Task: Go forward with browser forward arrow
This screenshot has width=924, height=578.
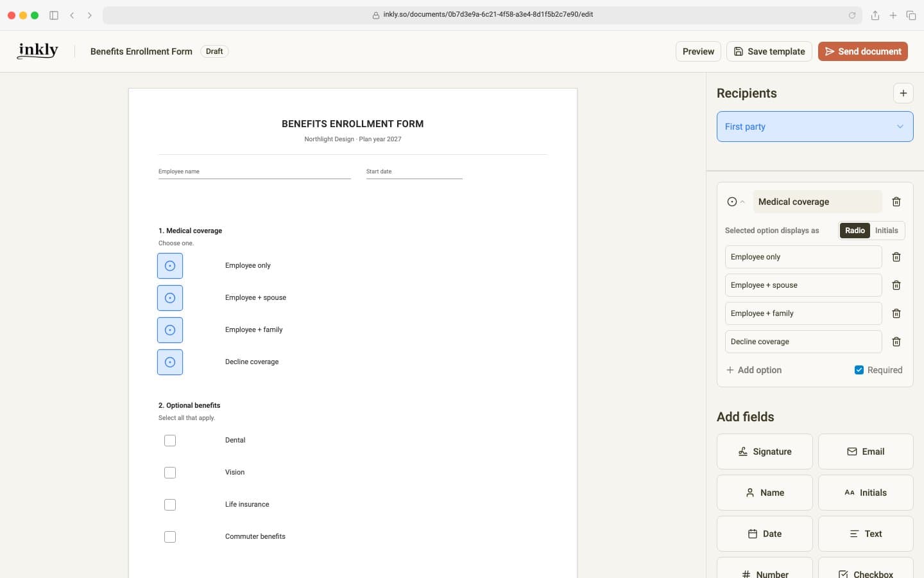Action: 90,15
